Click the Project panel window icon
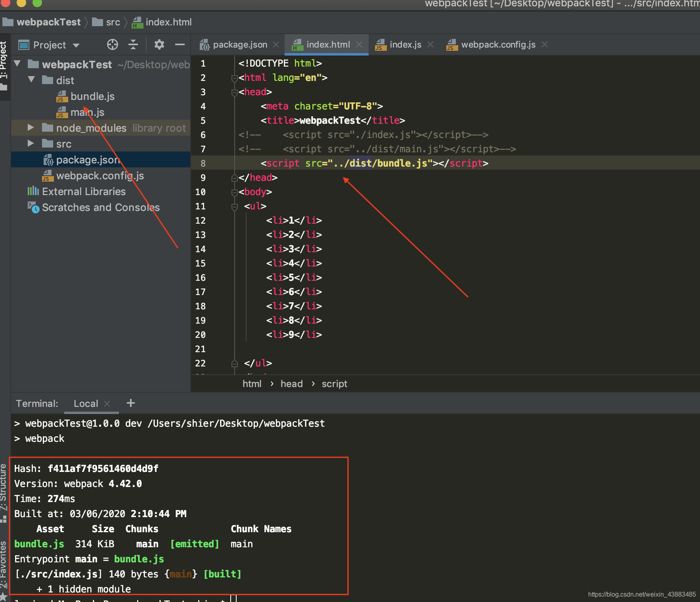Image resolution: width=700 pixels, height=602 pixels. coord(24,45)
